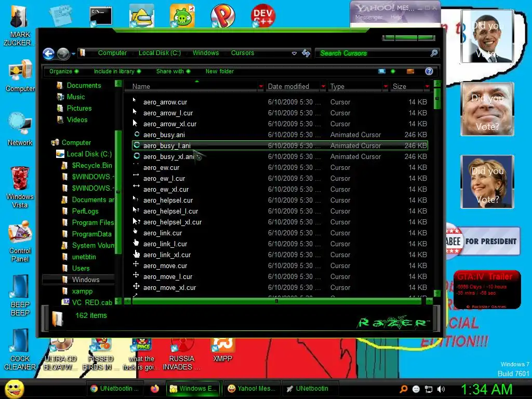Click the volume speaker tray icon
Image resolution: width=532 pixels, height=399 pixels.
[441, 389]
